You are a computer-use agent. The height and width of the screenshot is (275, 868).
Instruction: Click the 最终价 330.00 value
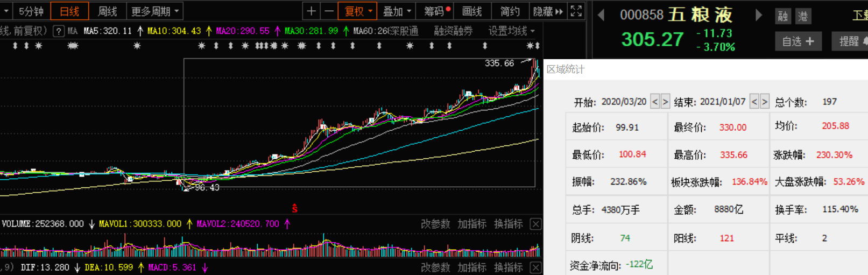click(733, 128)
